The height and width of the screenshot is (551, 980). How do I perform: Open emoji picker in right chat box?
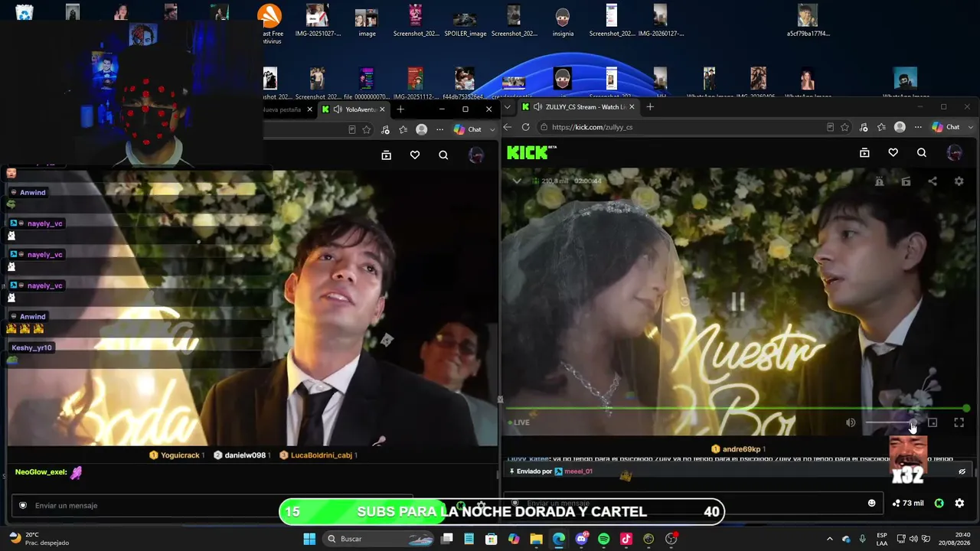coord(871,503)
